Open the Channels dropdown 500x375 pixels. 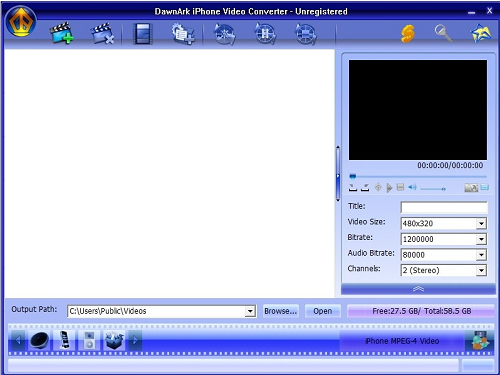pos(481,270)
